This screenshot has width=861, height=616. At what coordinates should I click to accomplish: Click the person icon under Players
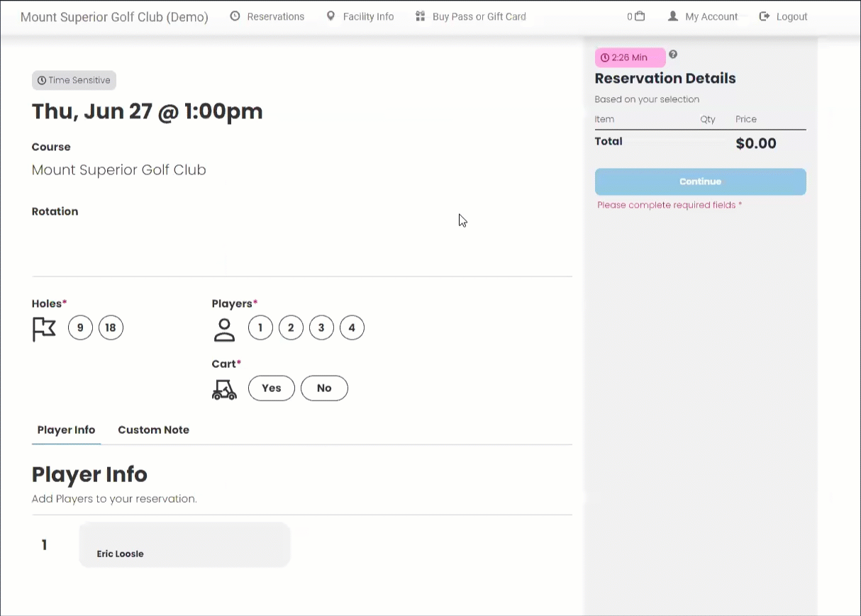click(224, 330)
